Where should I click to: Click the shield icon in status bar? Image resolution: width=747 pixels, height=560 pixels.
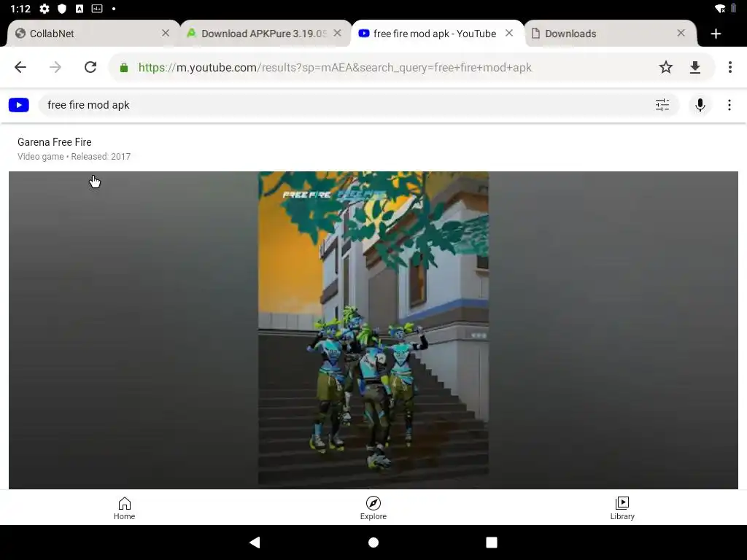(x=62, y=9)
